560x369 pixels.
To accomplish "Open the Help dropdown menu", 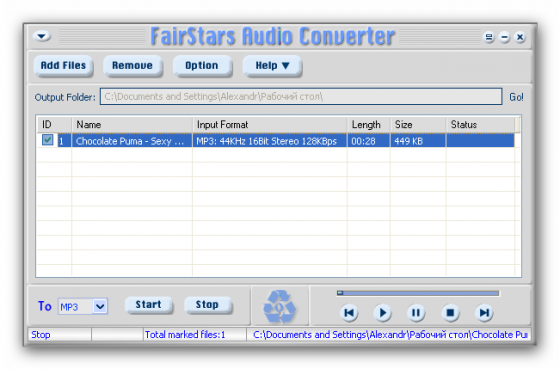I will pos(272,66).
